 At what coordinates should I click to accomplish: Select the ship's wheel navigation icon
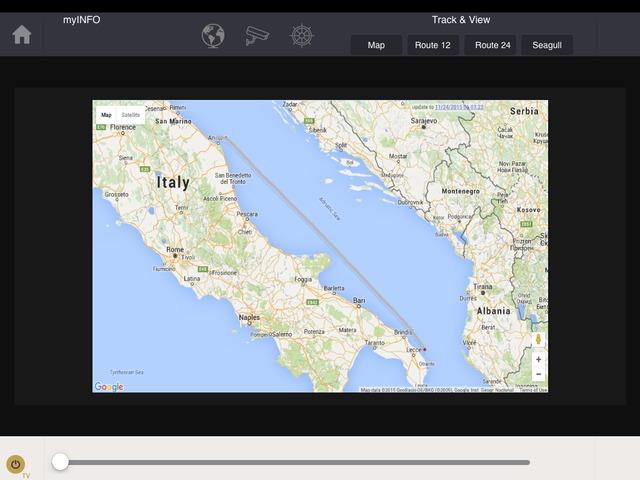coord(302,36)
